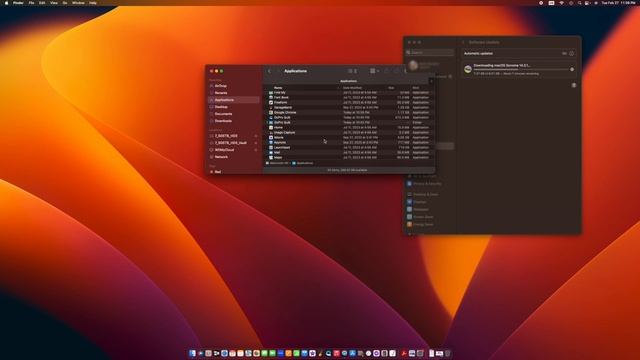The width and height of the screenshot is (640, 360).
Task: Select the iMovie app row
Action: coord(349,138)
